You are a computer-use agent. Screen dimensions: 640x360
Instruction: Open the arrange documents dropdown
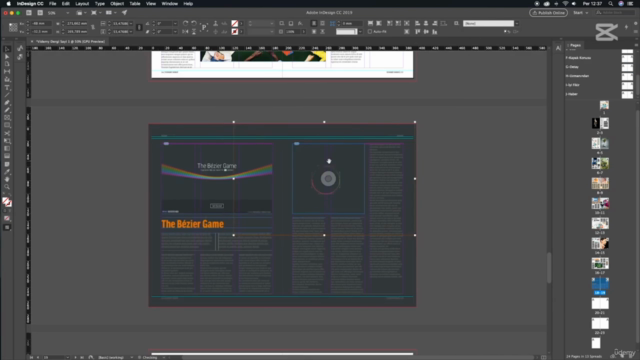[x=110, y=13]
